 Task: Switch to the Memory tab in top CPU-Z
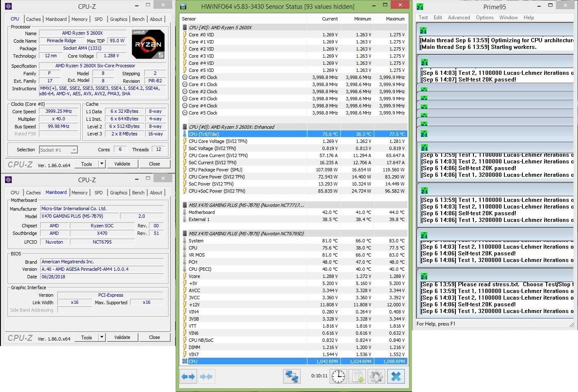(x=79, y=19)
